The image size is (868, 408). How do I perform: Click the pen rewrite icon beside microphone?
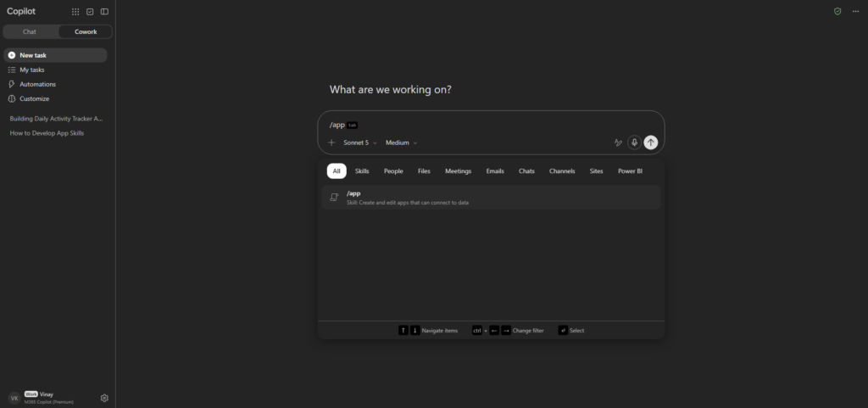tap(618, 143)
